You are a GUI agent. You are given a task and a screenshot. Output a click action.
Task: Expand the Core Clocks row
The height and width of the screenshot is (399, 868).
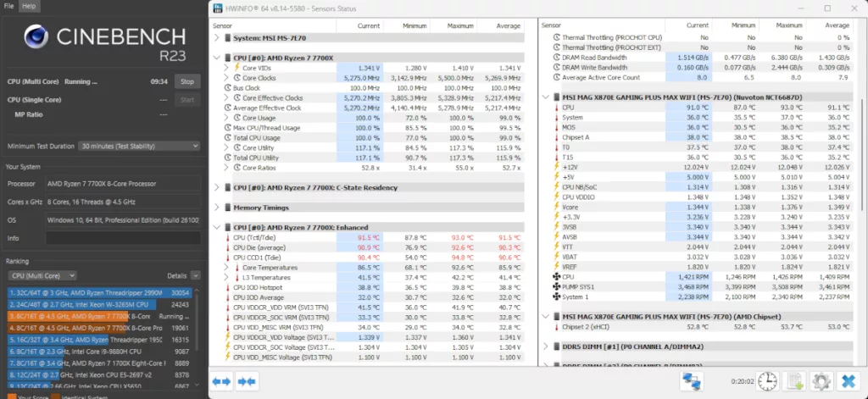click(x=226, y=77)
